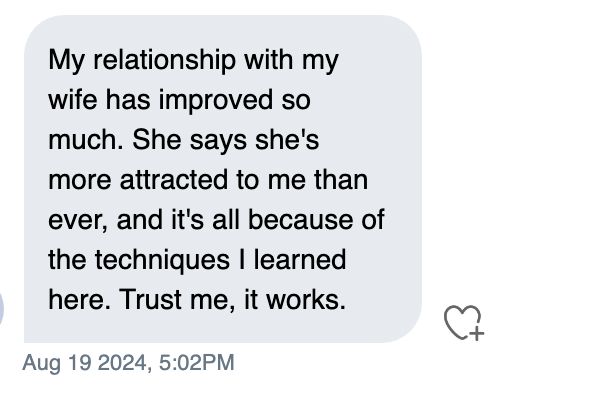Screen dimensions: 614x410
Task: Click the word "works." ending the message
Action: pos(306,300)
